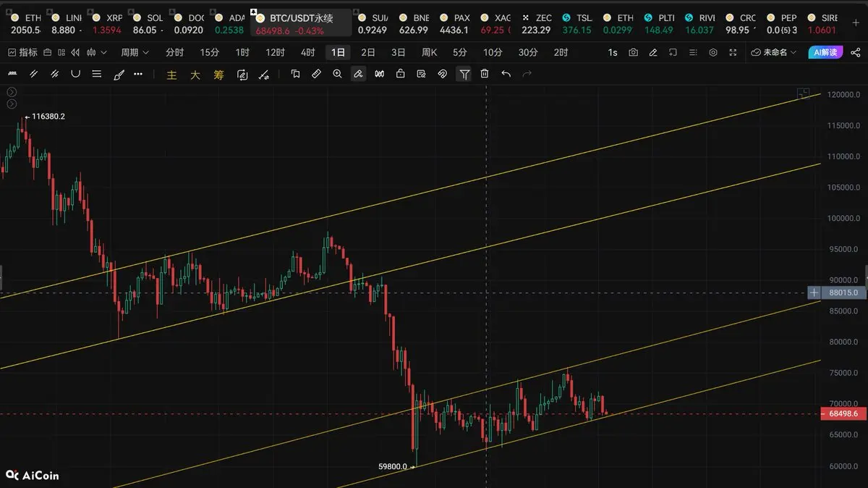868x488 pixels.
Task: Click the 100000.0 price axis label
Action: coord(843,219)
